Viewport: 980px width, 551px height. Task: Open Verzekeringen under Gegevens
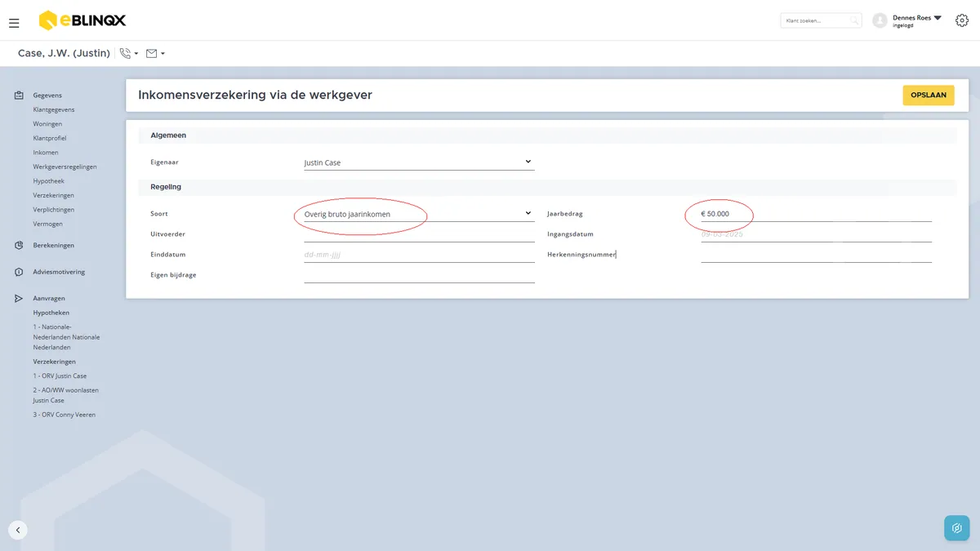(54, 195)
